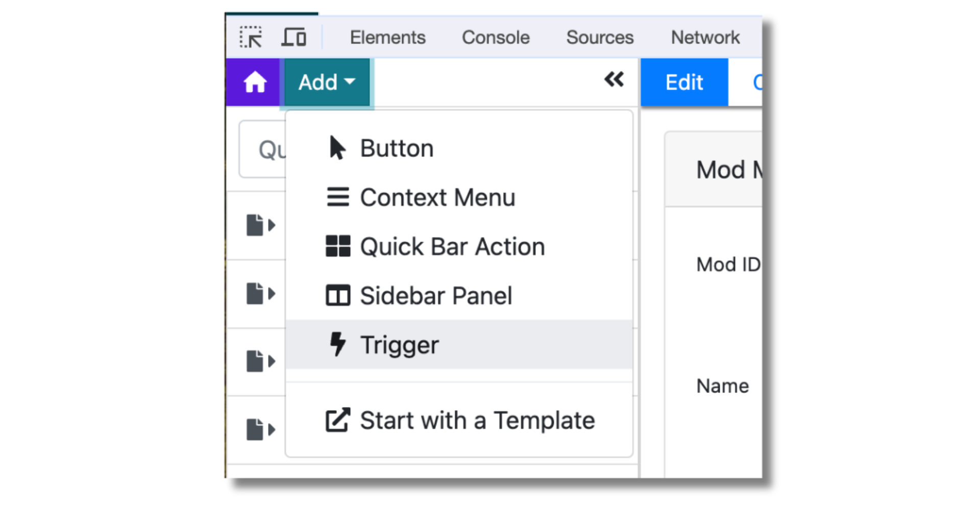Image resolution: width=980 pixels, height=521 pixels.
Task: Click the grid icon for Quick Bar Action
Action: click(337, 246)
